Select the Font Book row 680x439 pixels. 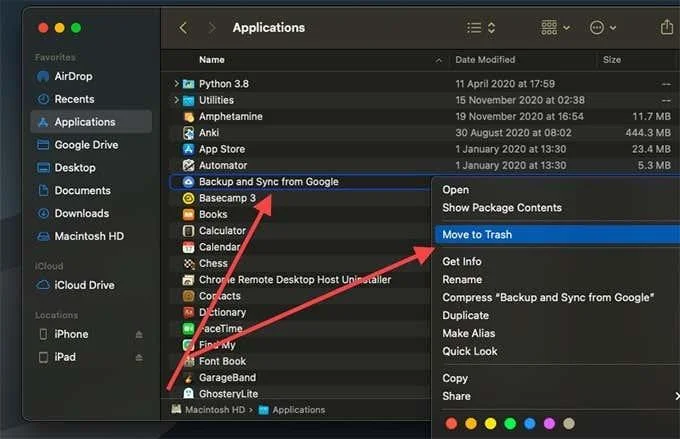coord(299,361)
